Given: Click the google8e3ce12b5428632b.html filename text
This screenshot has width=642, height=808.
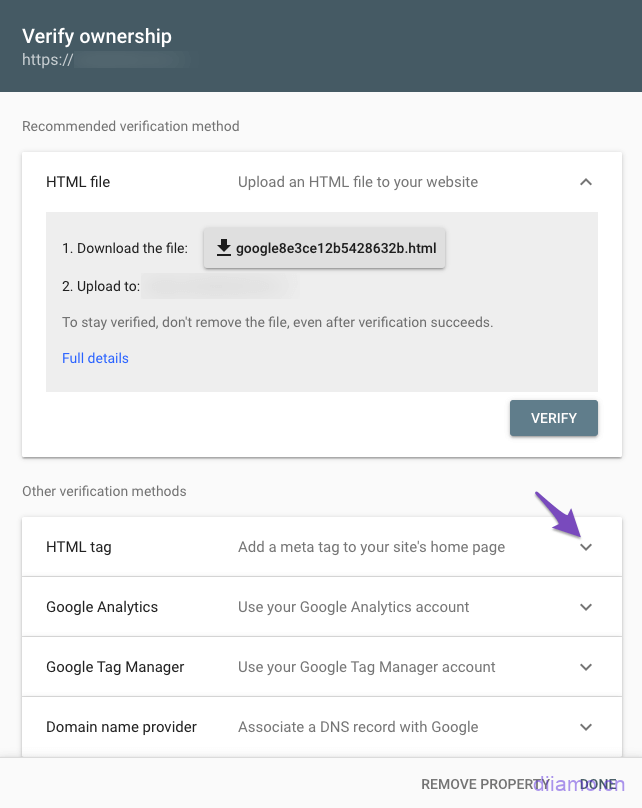Looking at the screenshot, I should (x=335, y=248).
